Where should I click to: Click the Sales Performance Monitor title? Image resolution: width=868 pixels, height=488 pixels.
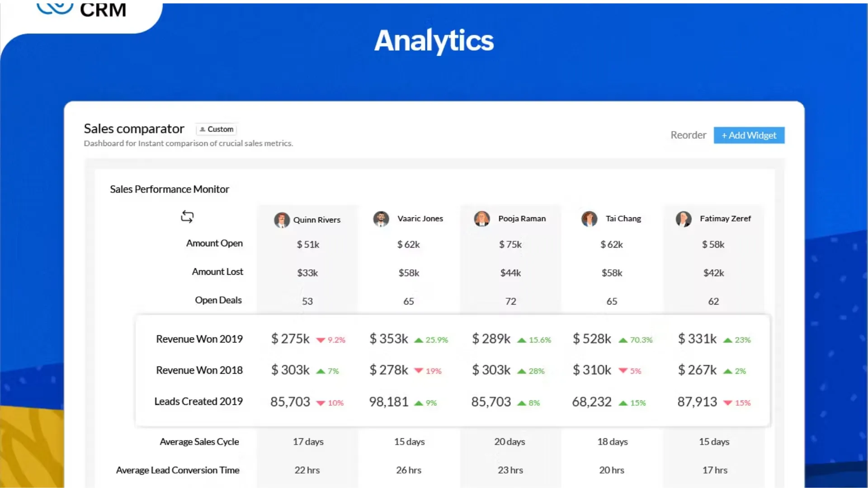169,189
